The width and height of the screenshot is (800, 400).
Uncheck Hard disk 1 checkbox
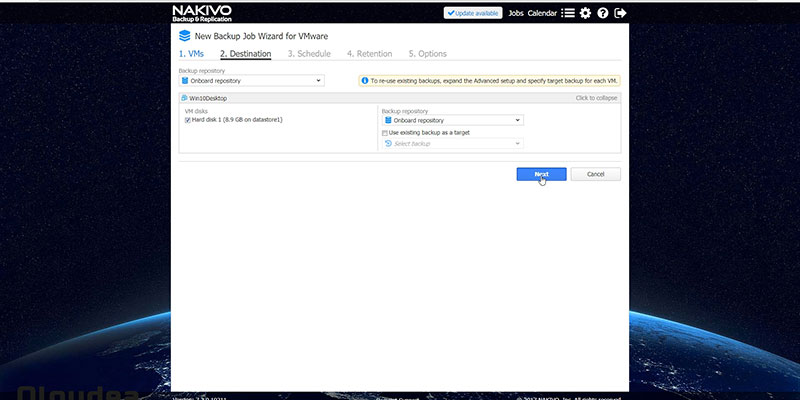pos(187,120)
